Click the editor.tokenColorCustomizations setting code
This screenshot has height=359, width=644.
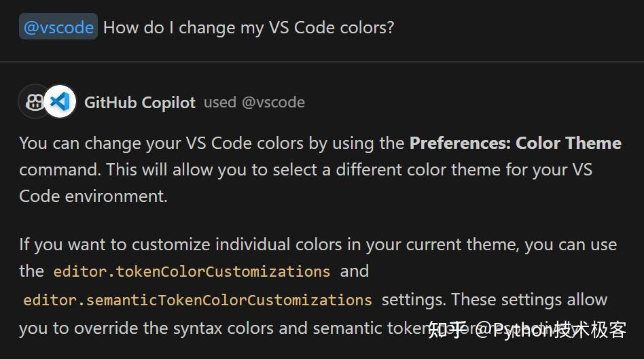(192, 271)
